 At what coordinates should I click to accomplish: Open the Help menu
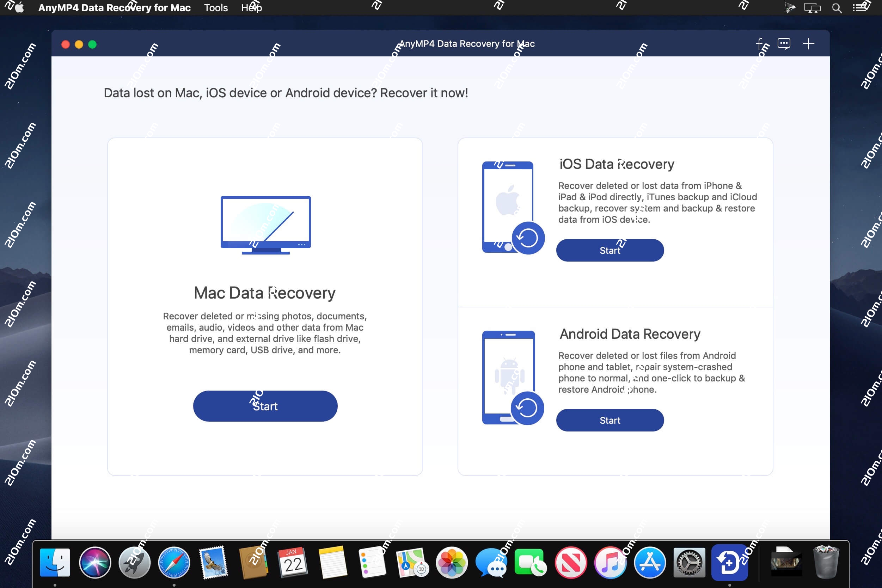click(251, 7)
